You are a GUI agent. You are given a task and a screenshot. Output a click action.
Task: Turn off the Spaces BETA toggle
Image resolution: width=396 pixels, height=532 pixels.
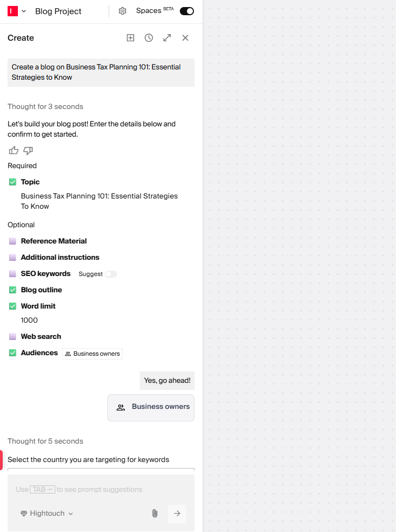(x=187, y=11)
